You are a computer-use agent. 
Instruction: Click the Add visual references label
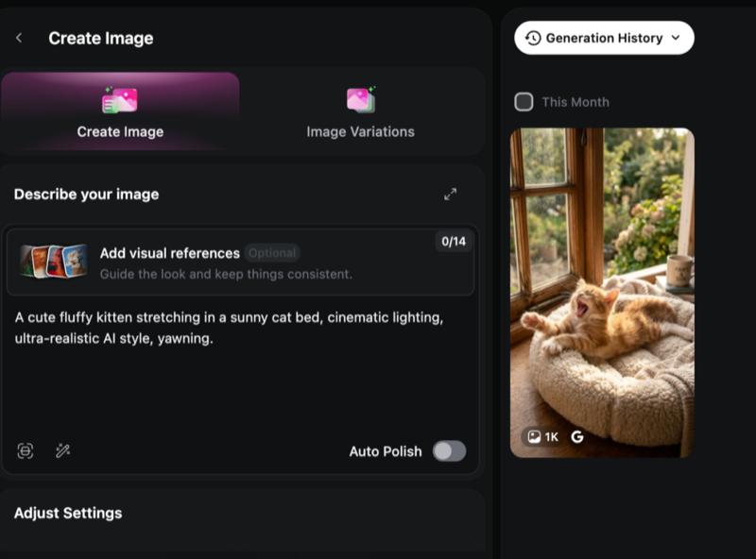[169, 253]
